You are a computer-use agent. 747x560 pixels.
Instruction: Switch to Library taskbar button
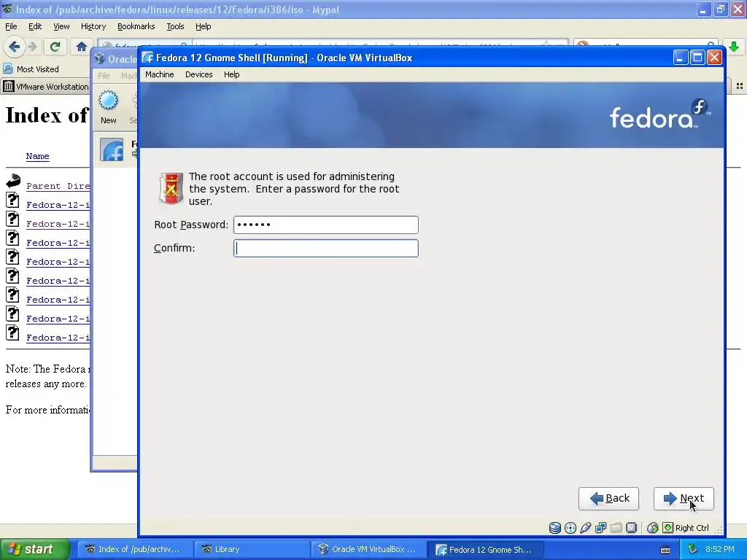[251, 549]
